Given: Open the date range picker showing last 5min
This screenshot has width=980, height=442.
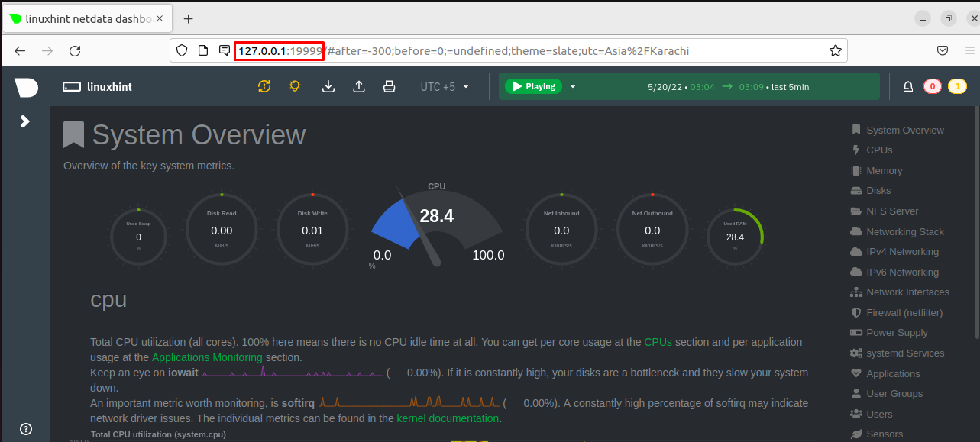Looking at the screenshot, I should 728,87.
